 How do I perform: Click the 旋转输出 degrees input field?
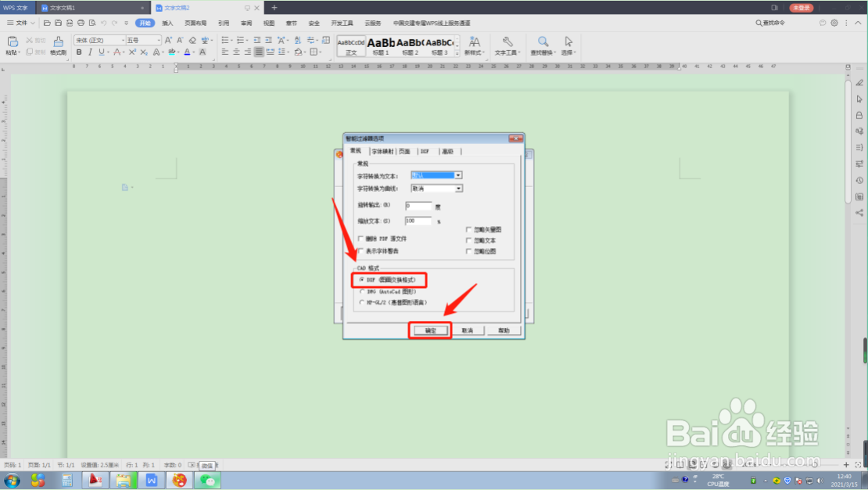(x=418, y=206)
